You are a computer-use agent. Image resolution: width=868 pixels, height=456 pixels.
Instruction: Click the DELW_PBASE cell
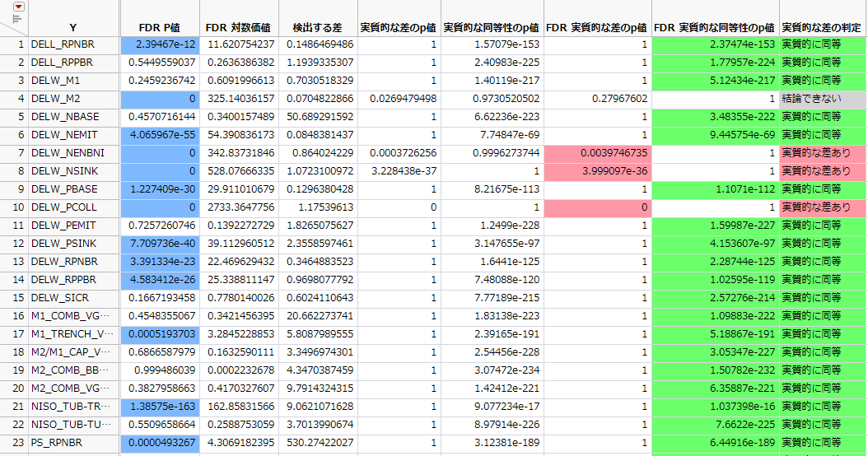click(x=73, y=188)
